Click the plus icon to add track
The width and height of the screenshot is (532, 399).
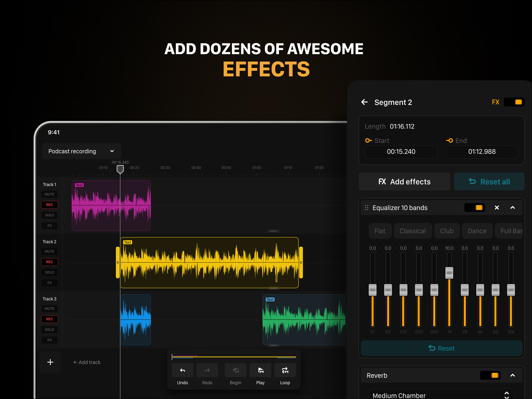click(x=50, y=362)
